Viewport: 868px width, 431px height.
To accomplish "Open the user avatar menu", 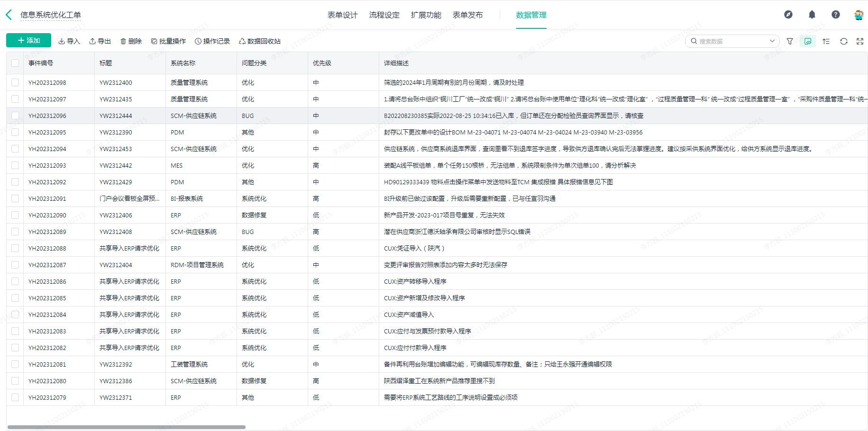I will [x=859, y=15].
